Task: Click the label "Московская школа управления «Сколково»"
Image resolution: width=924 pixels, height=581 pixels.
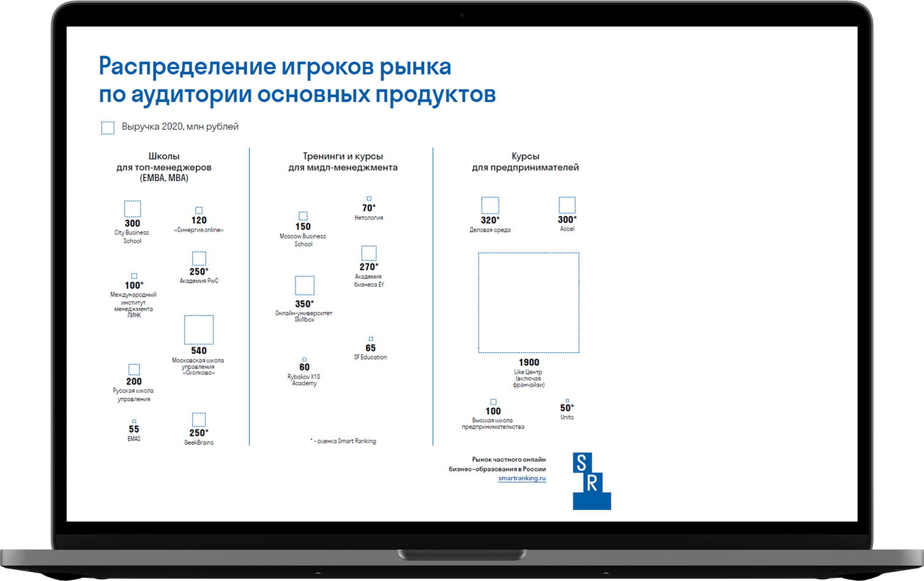Action: coord(198,366)
